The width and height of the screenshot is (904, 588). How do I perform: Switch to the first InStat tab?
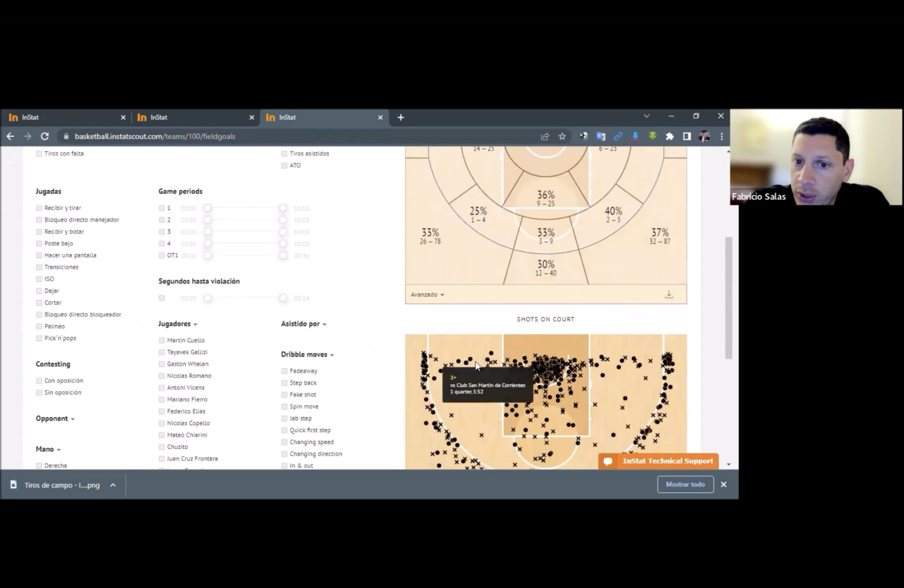click(x=65, y=117)
